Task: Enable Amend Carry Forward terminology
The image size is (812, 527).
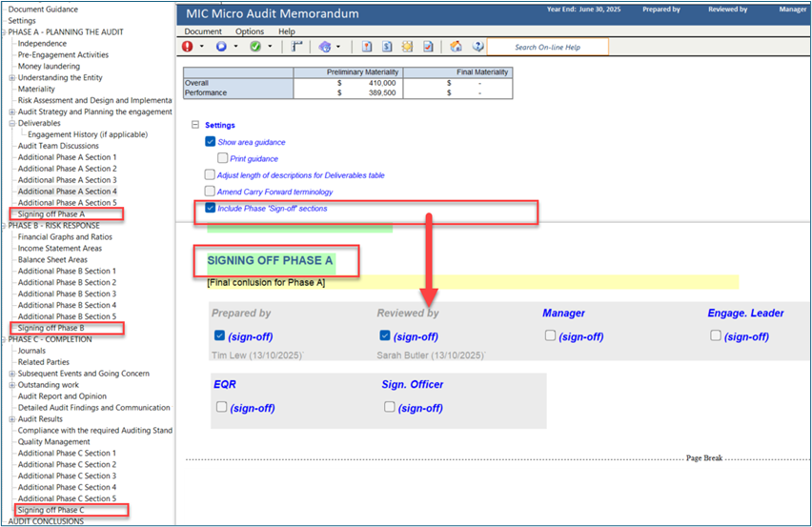Action: point(210,191)
